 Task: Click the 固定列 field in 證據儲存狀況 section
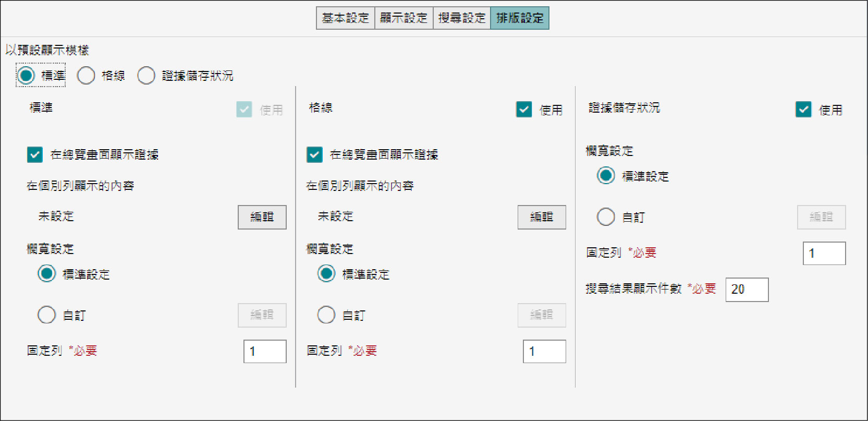click(824, 254)
